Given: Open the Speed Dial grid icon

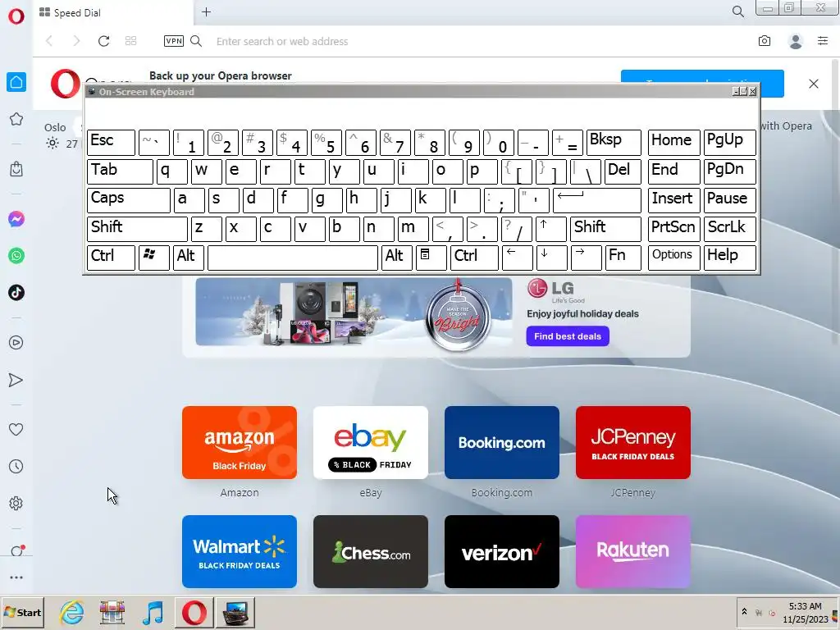Looking at the screenshot, I should click(130, 41).
